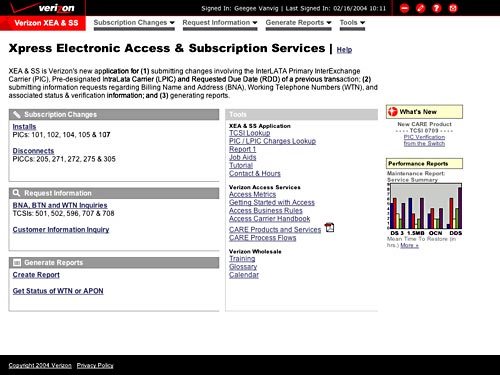
Task: Click the 'Verizon Access Services' heading
Action: click(265, 187)
